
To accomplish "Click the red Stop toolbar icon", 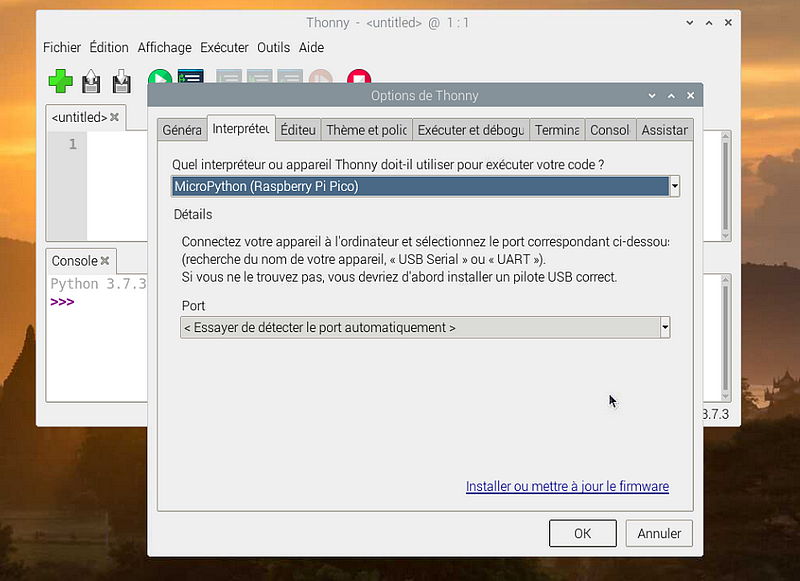I will tap(359, 77).
